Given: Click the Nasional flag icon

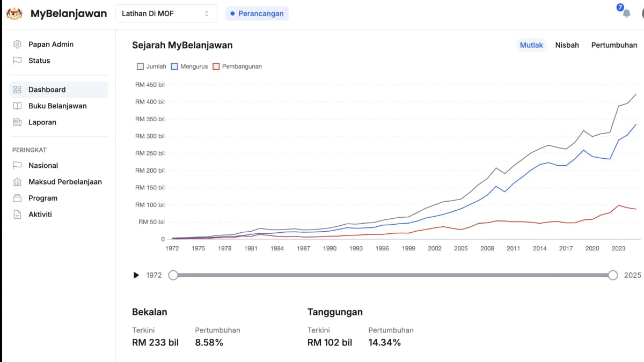Looking at the screenshot, I should click(17, 166).
